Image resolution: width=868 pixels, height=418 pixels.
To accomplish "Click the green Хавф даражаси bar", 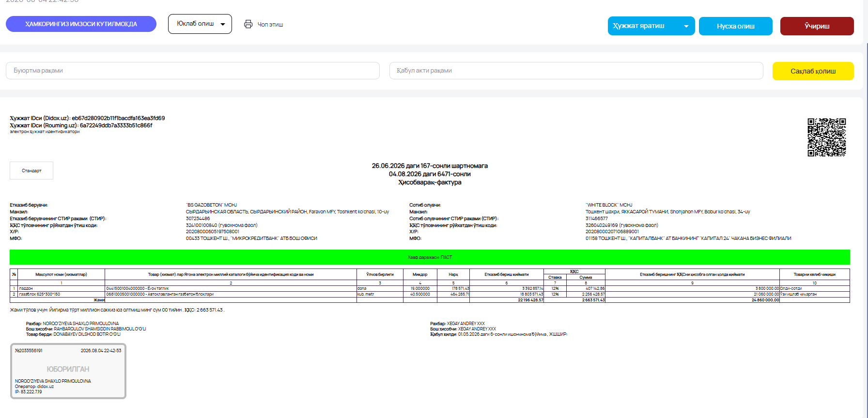I will [x=430, y=257].
